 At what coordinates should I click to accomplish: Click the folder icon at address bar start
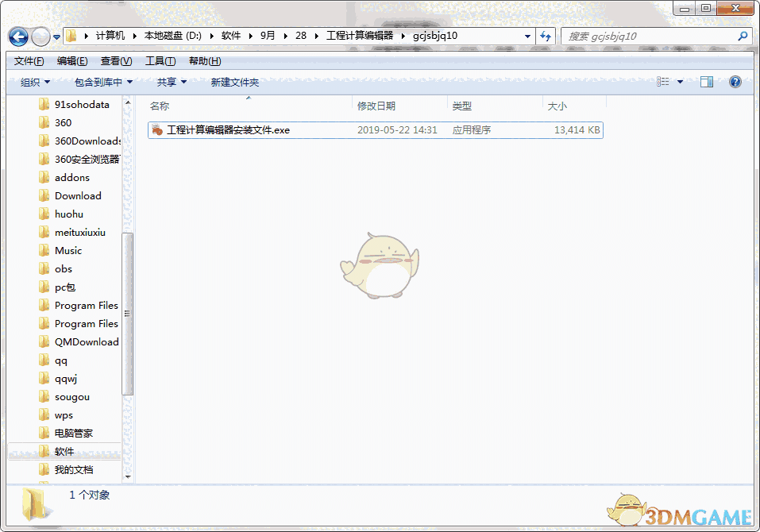(70, 36)
